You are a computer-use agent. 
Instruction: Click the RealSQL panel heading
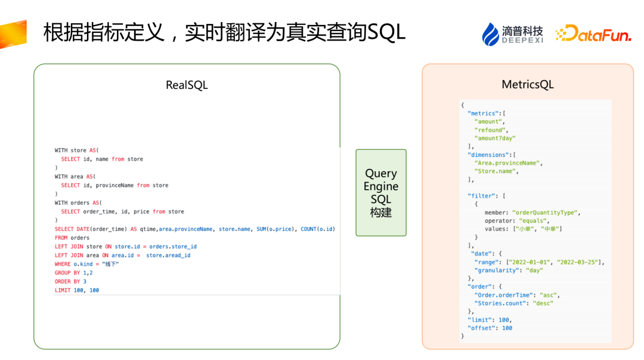(187, 85)
